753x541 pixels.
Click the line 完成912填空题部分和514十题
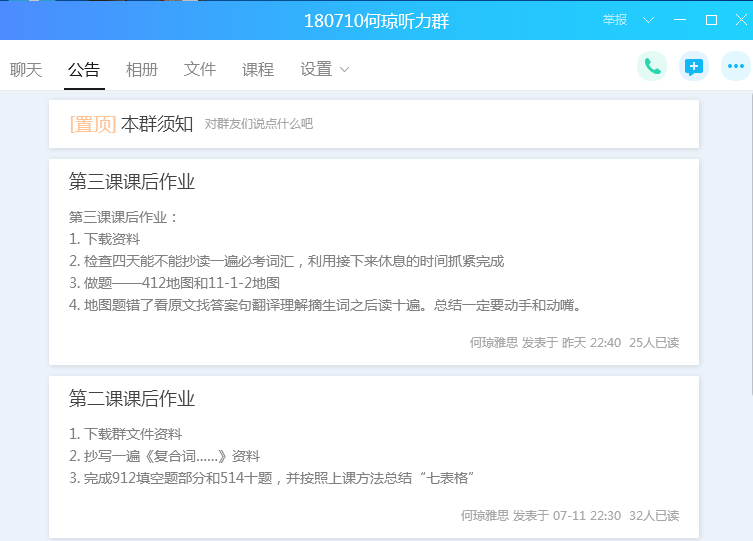pyautogui.click(x=272, y=478)
